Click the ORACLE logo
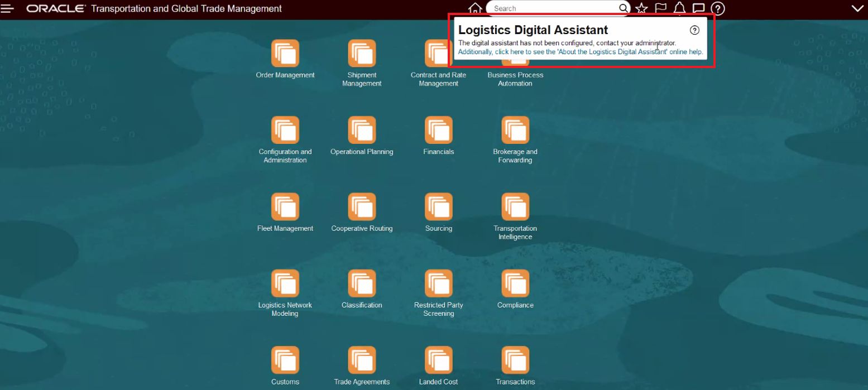Screen dimensions: 868x390 pos(56,8)
